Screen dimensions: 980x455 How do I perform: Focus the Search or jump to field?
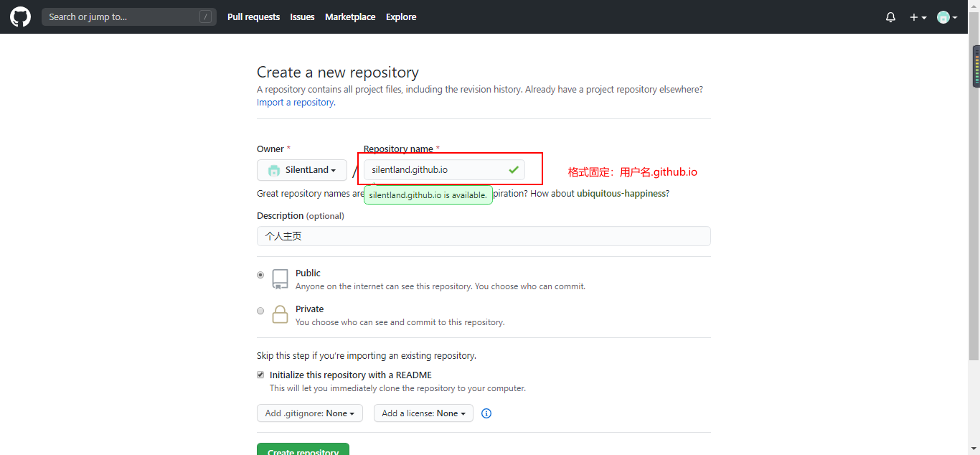[x=129, y=17]
